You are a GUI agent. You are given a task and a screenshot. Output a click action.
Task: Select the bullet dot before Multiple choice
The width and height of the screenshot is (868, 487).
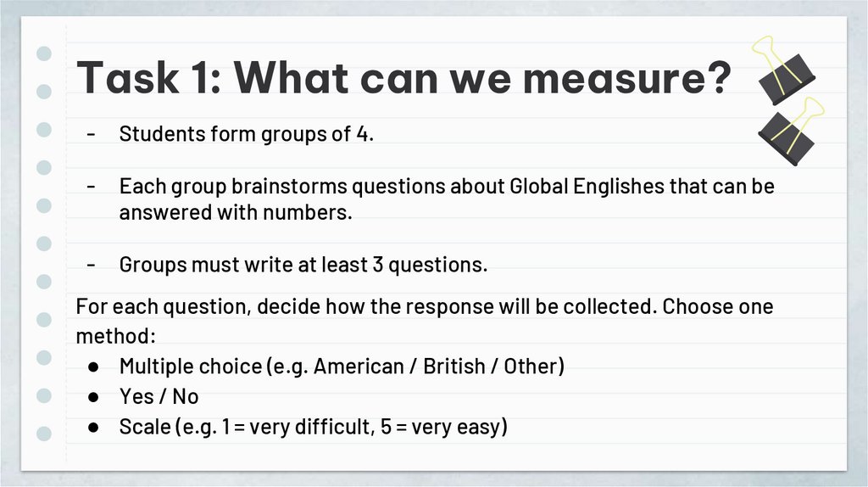click(x=94, y=367)
